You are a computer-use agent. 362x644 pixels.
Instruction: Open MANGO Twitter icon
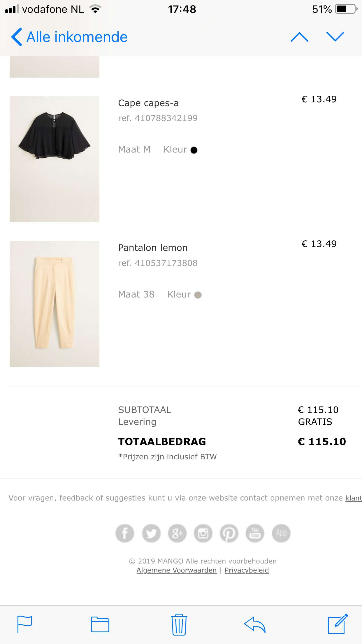tap(151, 533)
